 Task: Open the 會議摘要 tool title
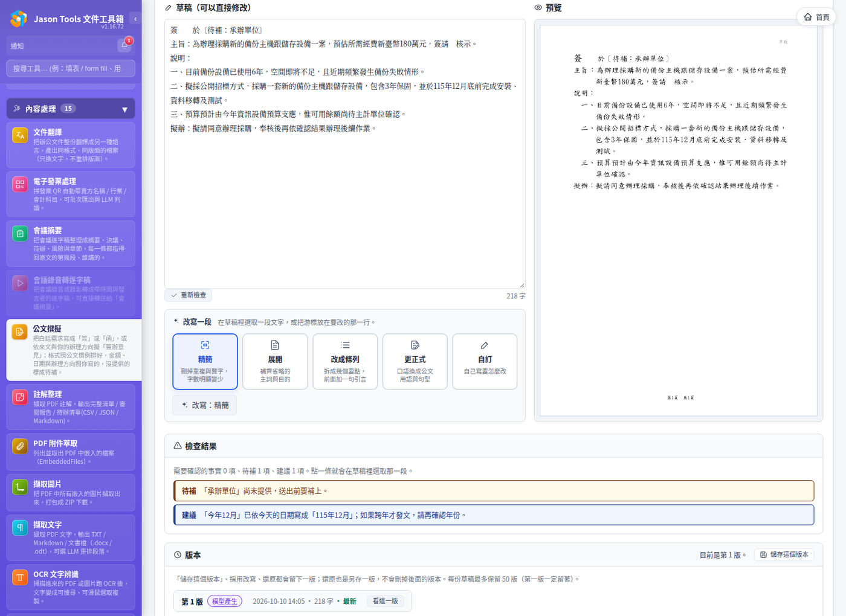(x=48, y=231)
